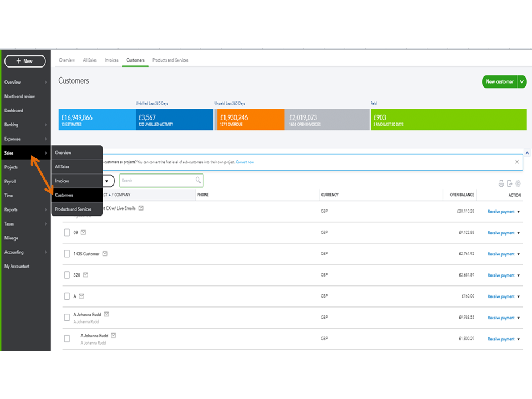Image resolution: width=532 pixels, height=399 pixels.
Task: Open Month-end review in the sidebar
Action: (20, 96)
